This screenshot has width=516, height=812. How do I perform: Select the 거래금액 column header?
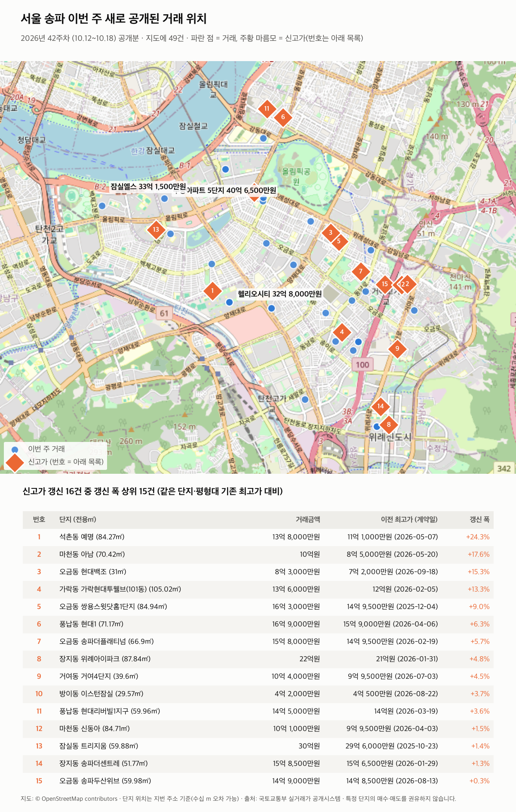308,519
